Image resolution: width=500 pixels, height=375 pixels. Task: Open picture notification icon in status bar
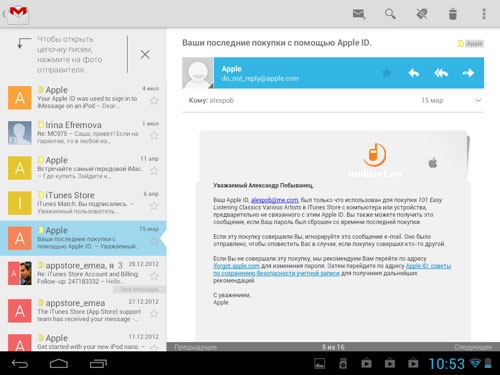[x=320, y=364]
